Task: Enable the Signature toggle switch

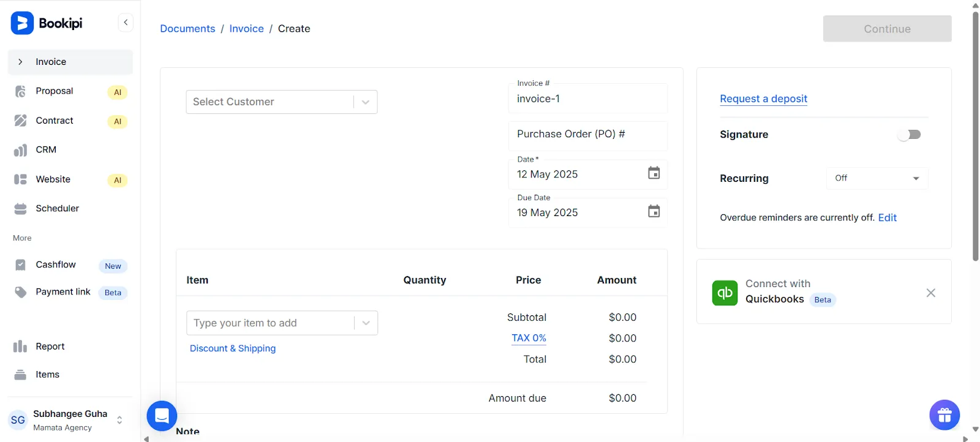Action: [x=910, y=135]
